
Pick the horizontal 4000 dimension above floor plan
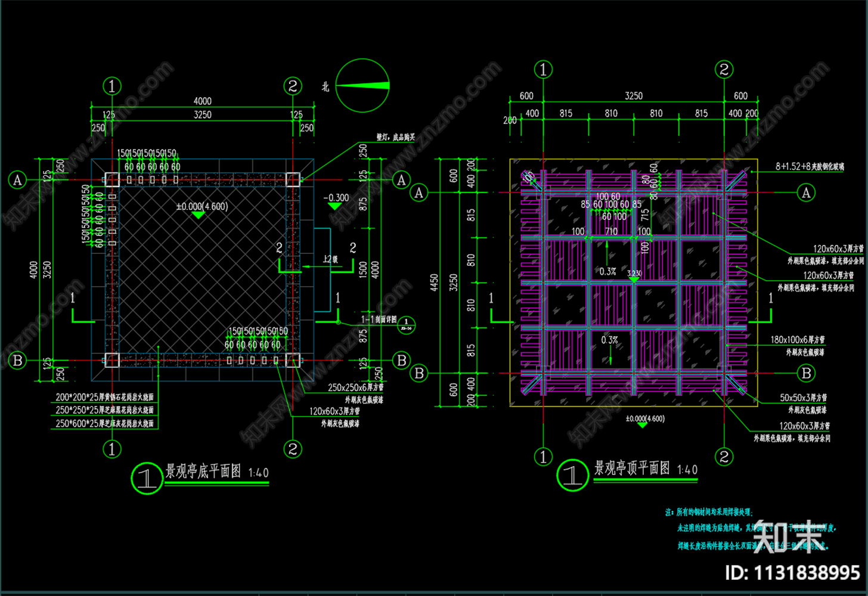(203, 101)
